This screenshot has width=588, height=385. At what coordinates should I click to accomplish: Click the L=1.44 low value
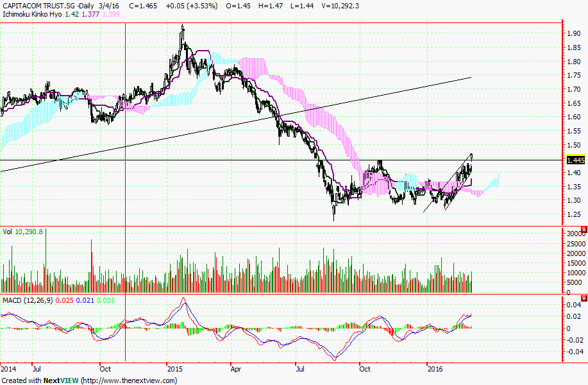point(302,6)
